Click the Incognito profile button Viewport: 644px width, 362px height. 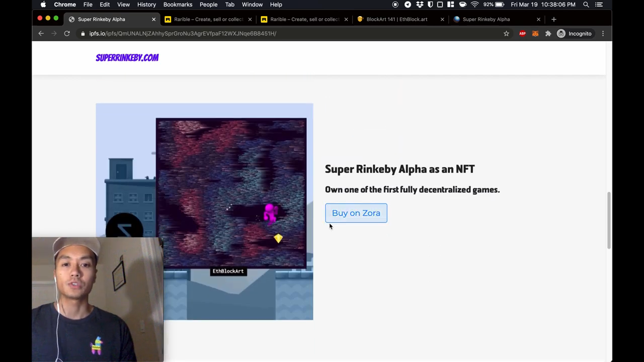click(575, 33)
